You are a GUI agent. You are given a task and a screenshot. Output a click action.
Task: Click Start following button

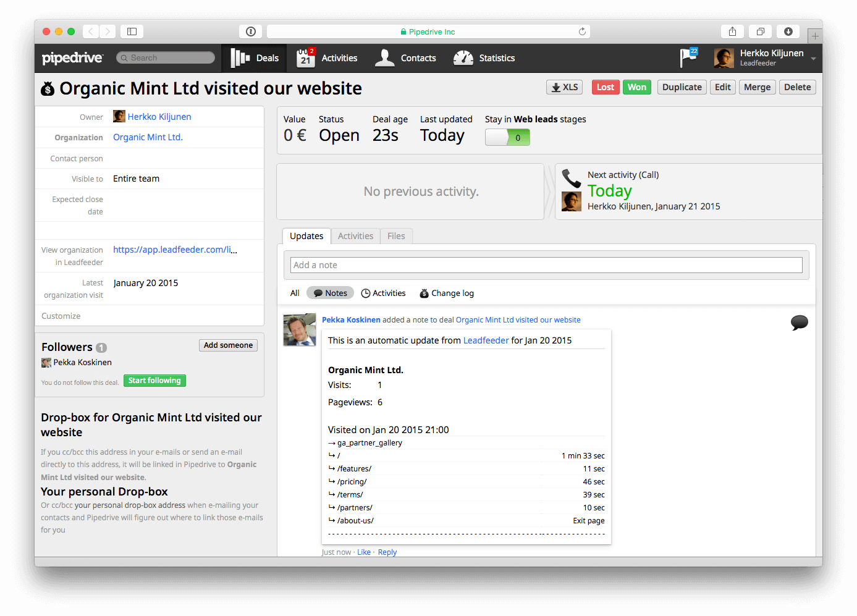(x=154, y=381)
